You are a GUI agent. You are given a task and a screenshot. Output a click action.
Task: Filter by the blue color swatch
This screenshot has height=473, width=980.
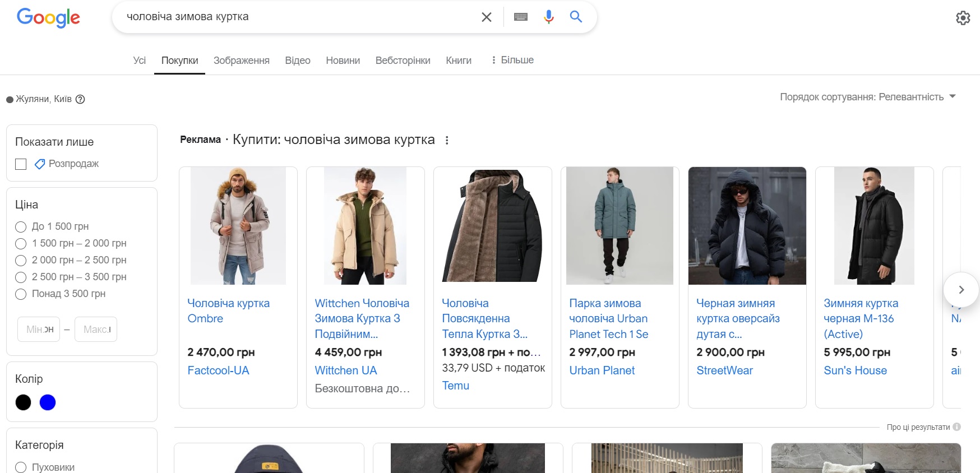pos(48,402)
